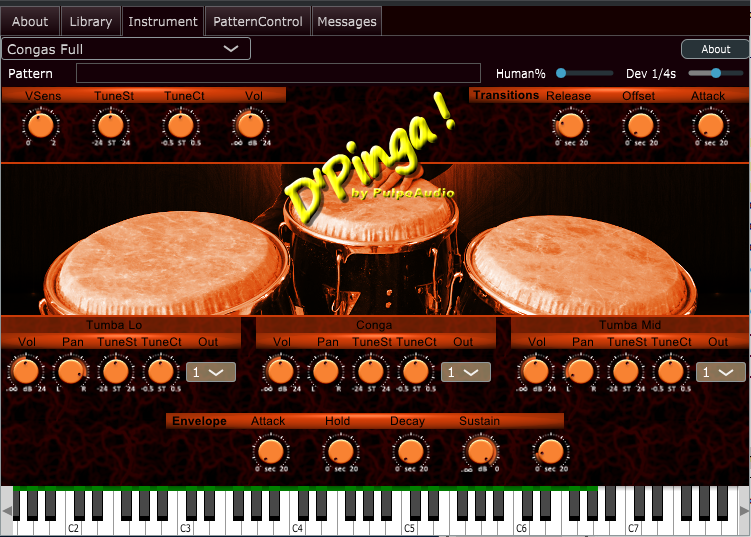Click the Transitions Release knob
The height and width of the screenshot is (537, 751).
(571, 126)
